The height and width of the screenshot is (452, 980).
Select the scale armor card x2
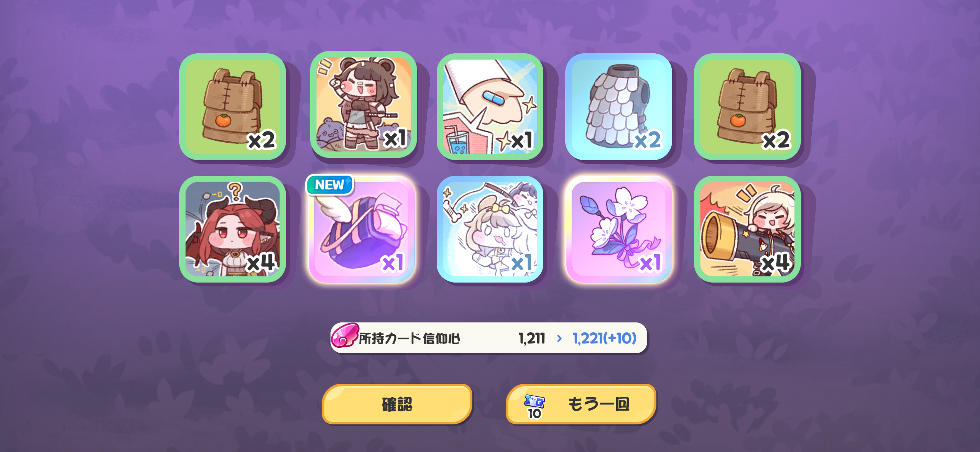click(x=618, y=107)
